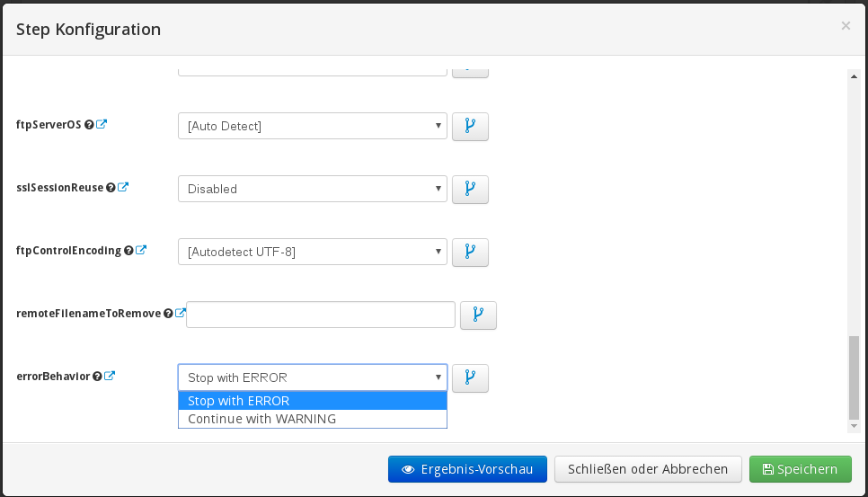Viewport: 868px width, 497px height.
Task: Click the branch icon button beside errorBehavior
Action: (469, 378)
